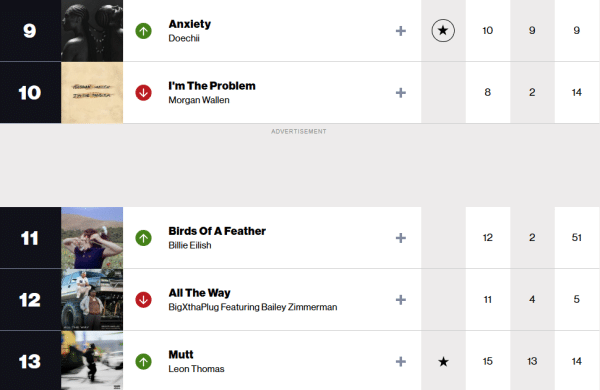
Task: Click red down arrow beside I'm The Problem
Action: (x=143, y=93)
